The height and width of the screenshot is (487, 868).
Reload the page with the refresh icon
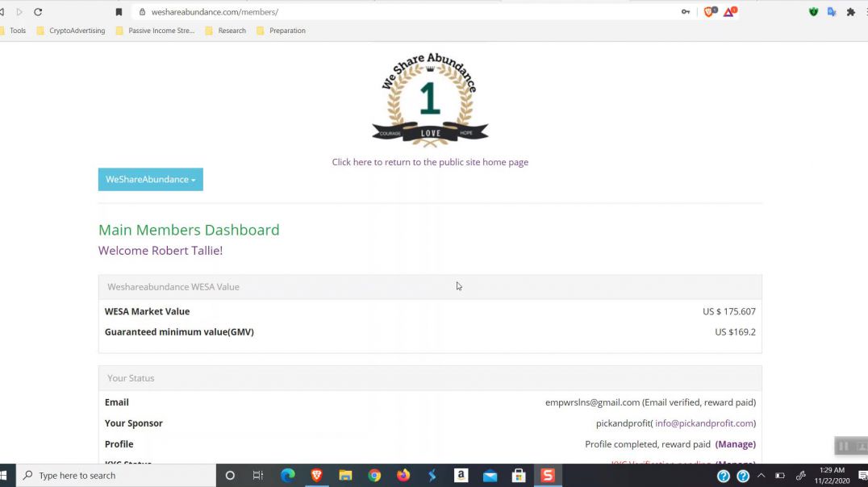click(x=38, y=11)
